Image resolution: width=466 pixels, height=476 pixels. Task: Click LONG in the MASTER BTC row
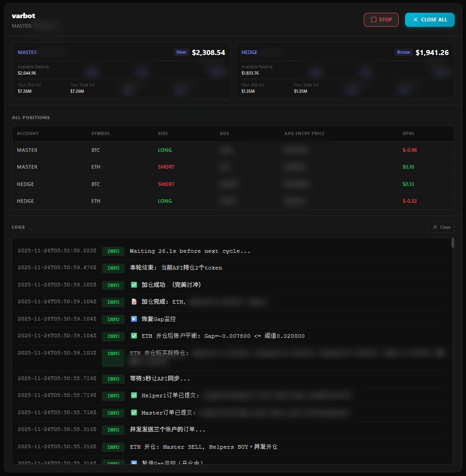click(165, 150)
